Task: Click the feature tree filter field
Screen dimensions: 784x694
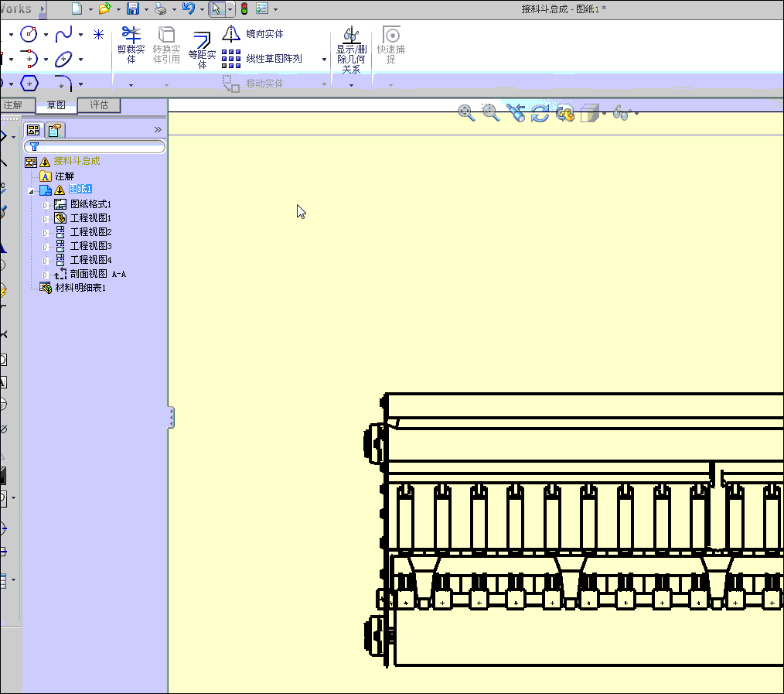Action: [x=94, y=146]
